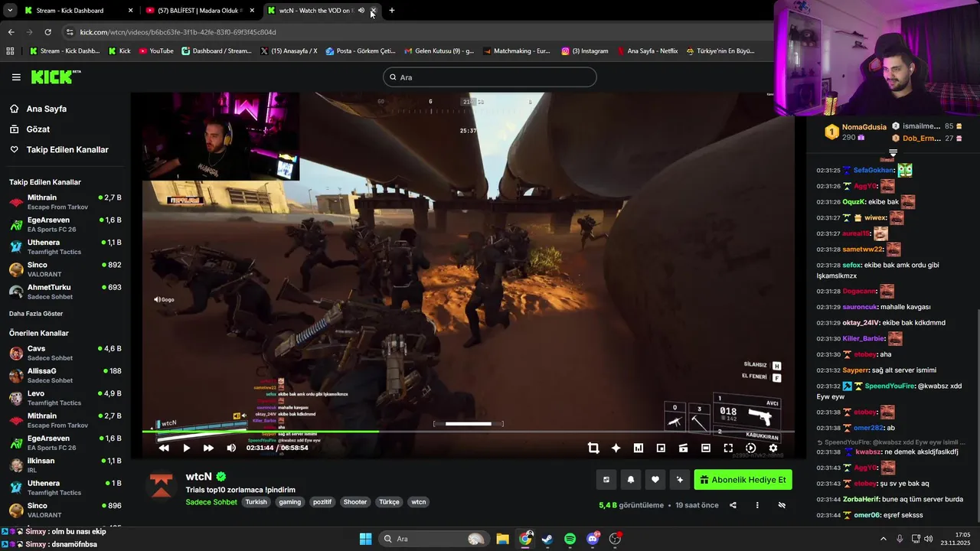Open the three-dot more options menu

[x=757, y=505]
